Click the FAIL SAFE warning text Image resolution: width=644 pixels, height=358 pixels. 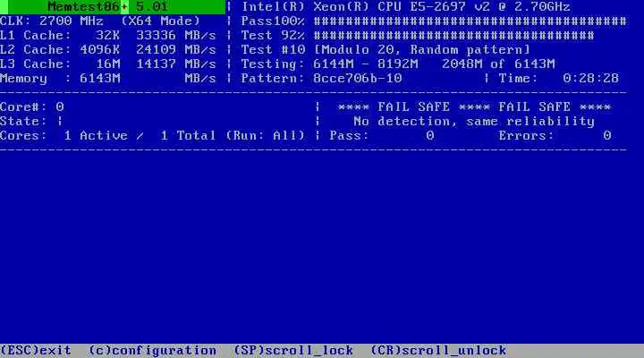(474, 107)
